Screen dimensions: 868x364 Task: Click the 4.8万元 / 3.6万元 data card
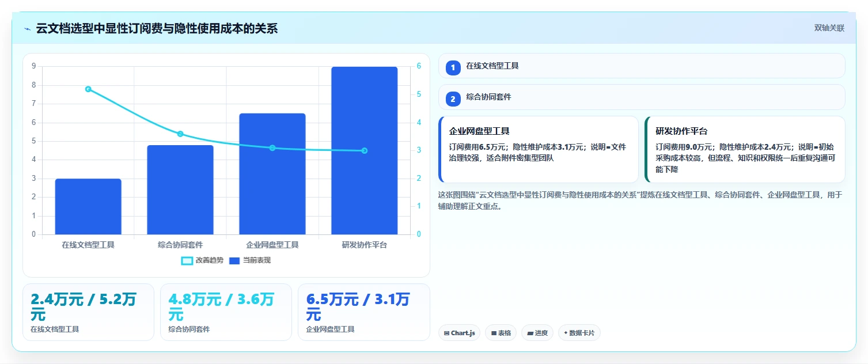tap(226, 312)
